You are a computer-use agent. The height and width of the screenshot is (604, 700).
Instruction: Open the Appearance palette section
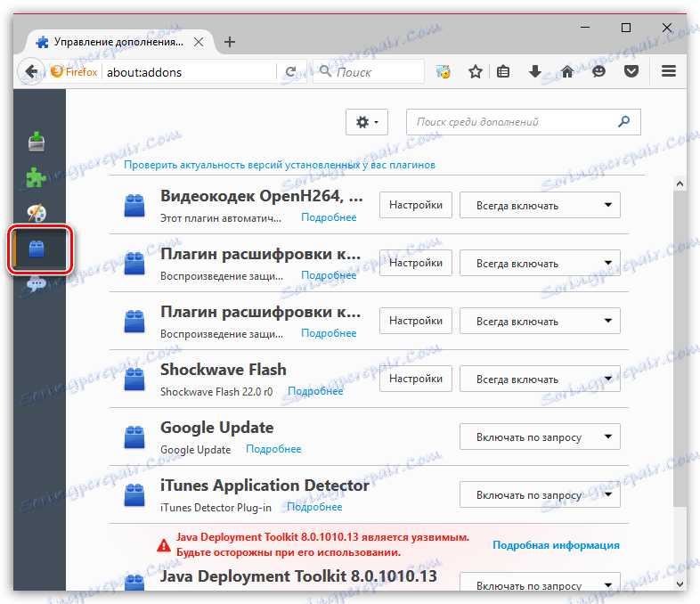37,213
